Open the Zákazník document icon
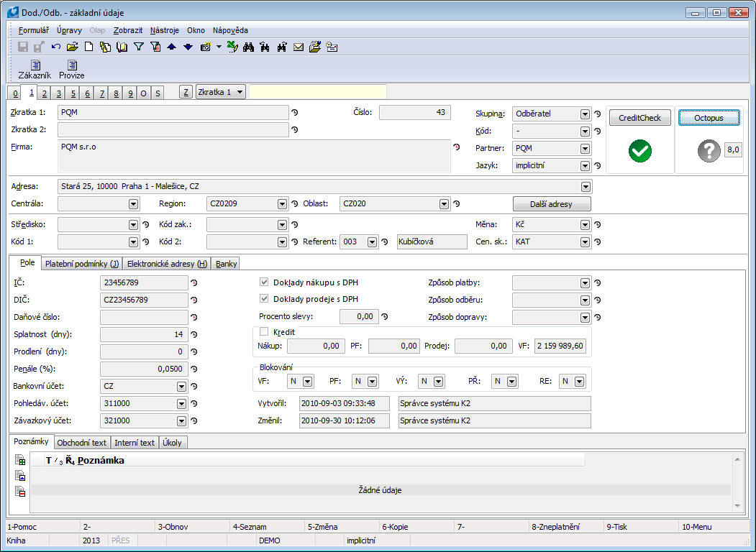 35,65
